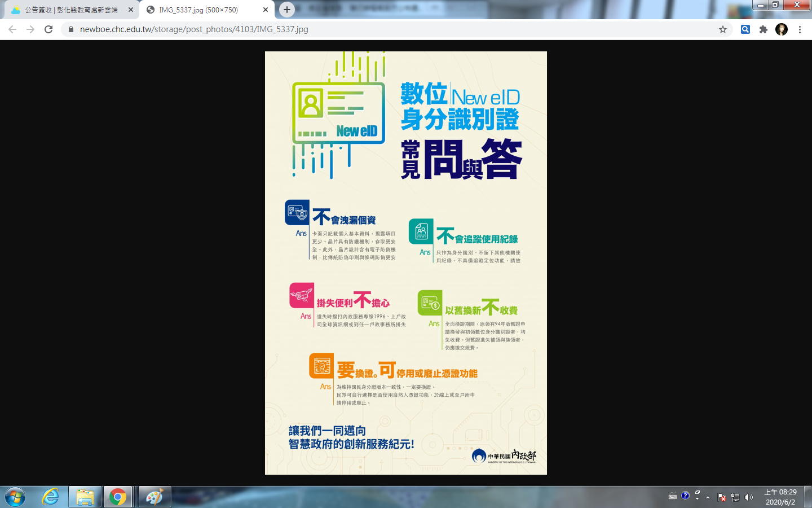
Task: Open a new tab with the plus button
Action: pyautogui.click(x=287, y=10)
